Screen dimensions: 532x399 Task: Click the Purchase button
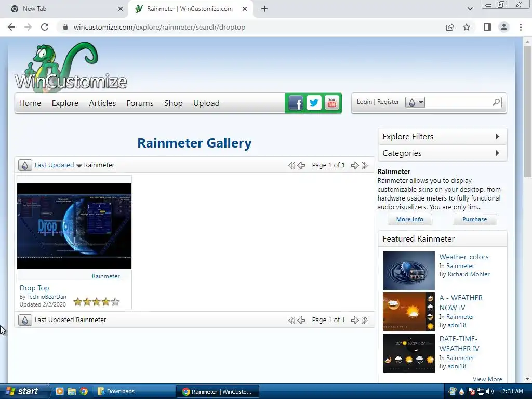coord(474,219)
